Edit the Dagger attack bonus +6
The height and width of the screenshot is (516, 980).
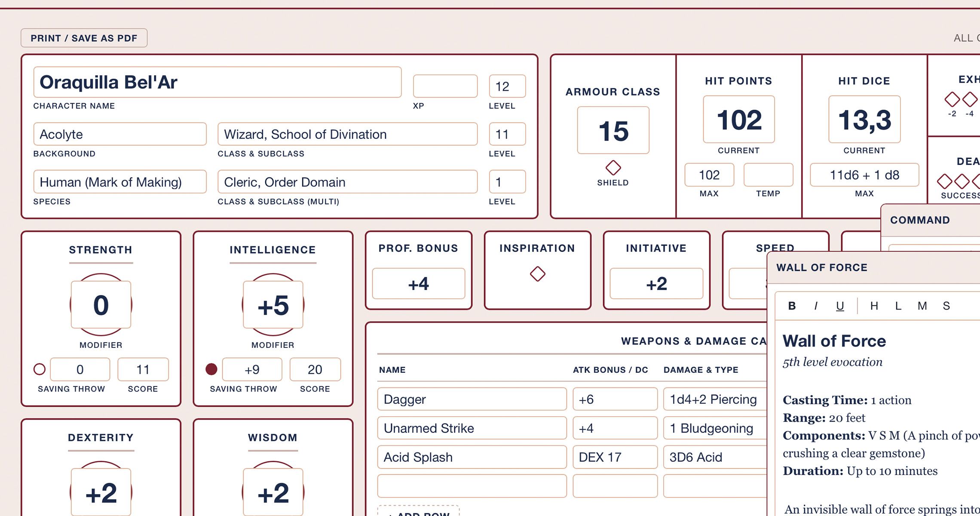click(x=615, y=399)
